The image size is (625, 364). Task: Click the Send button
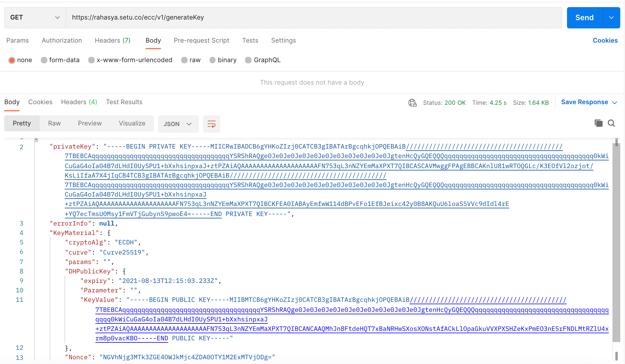pyautogui.click(x=584, y=17)
